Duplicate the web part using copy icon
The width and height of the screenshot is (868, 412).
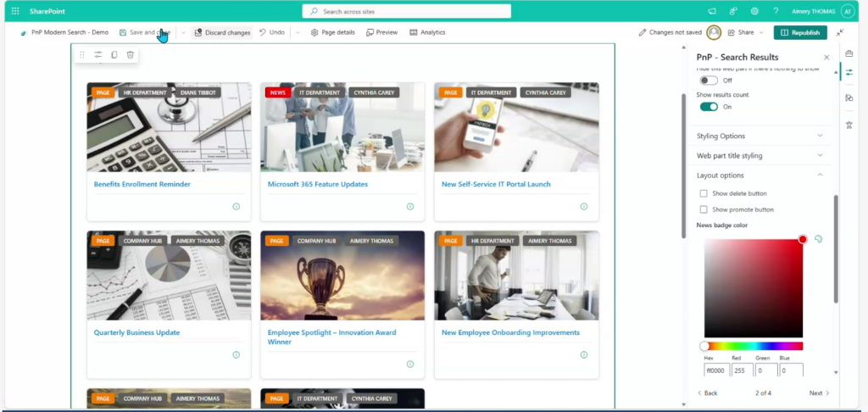114,55
